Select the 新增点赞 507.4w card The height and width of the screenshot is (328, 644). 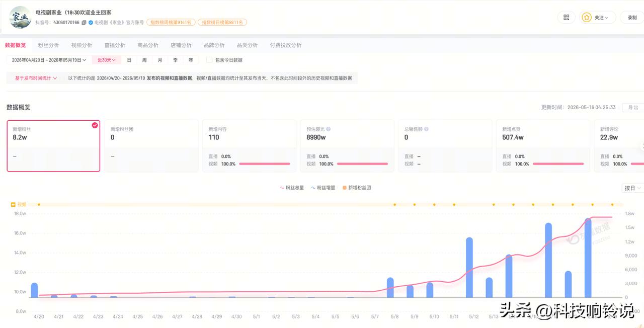coord(543,146)
